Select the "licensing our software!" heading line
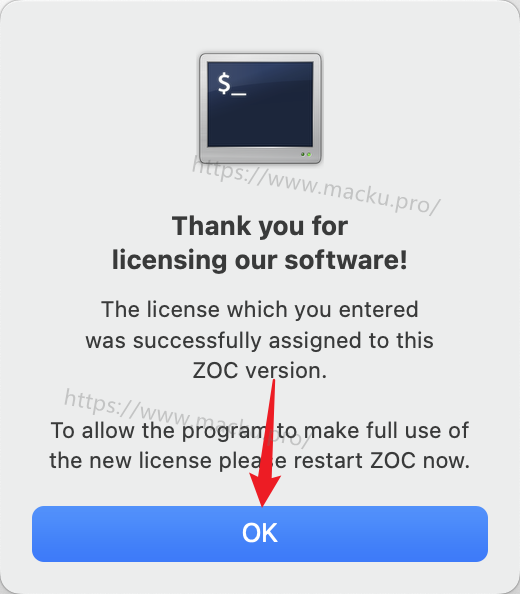 pyautogui.click(x=260, y=260)
